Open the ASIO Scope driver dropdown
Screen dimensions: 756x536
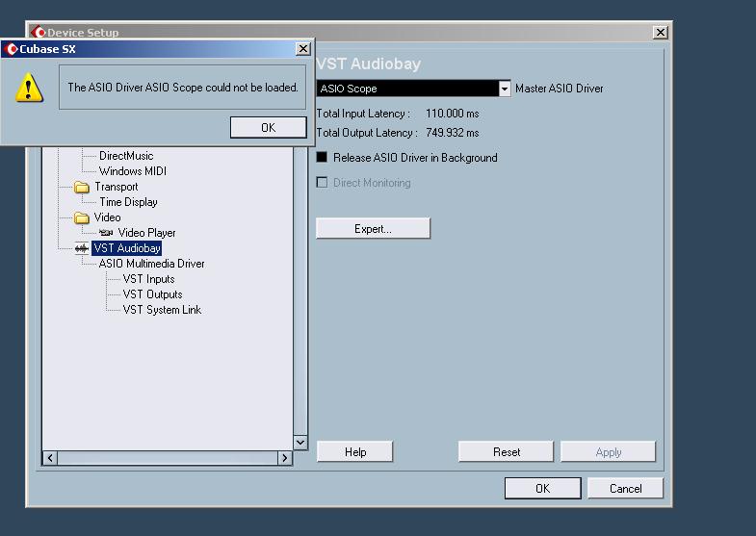click(504, 89)
